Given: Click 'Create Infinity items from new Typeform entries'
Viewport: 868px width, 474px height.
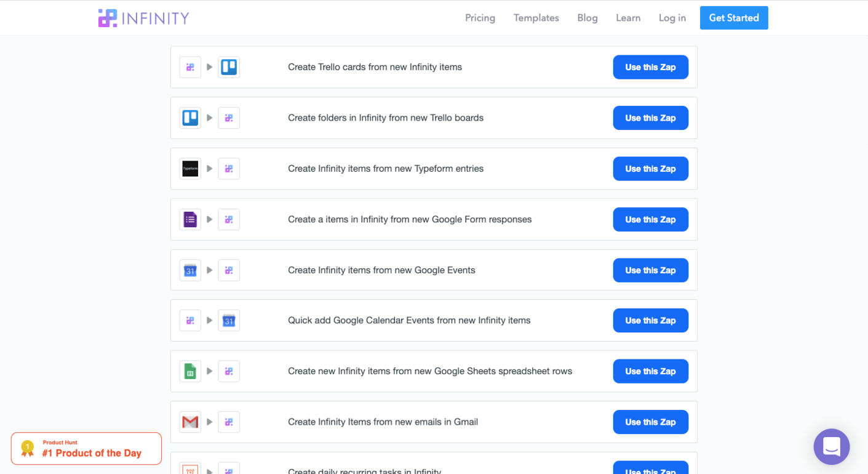Looking at the screenshot, I should (386, 169).
